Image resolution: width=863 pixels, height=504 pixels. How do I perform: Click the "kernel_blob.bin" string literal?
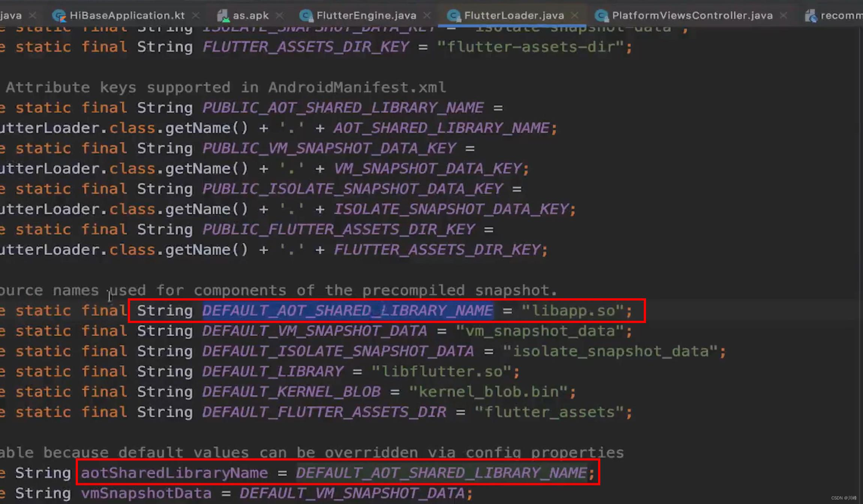tap(488, 392)
